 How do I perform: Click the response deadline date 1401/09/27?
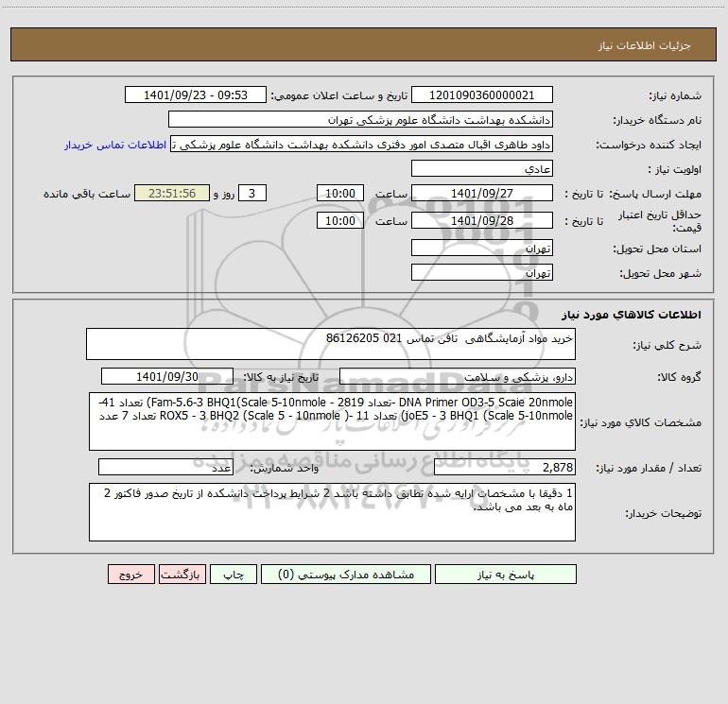click(x=482, y=193)
